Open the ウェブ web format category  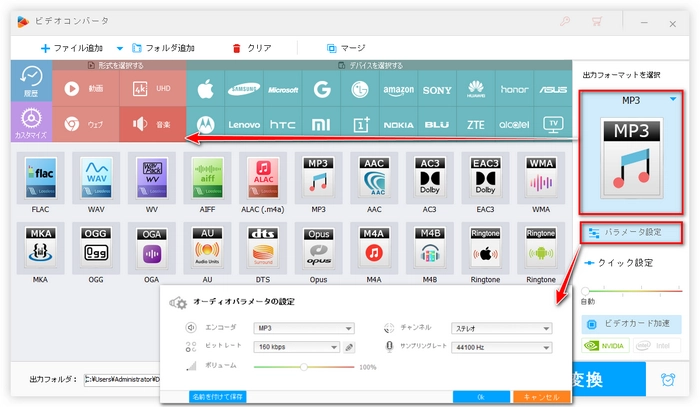click(x=86, y=124)
